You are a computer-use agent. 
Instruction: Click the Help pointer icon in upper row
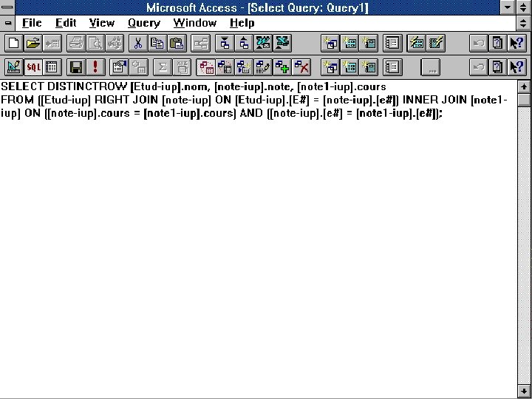tap(516, 43)
